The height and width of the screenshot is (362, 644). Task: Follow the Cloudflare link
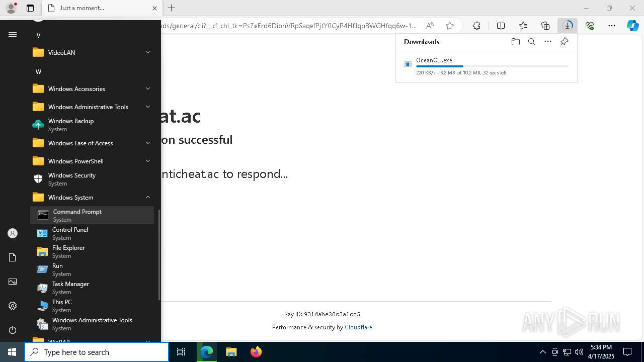pyautogui.click(x=358, y=327)
